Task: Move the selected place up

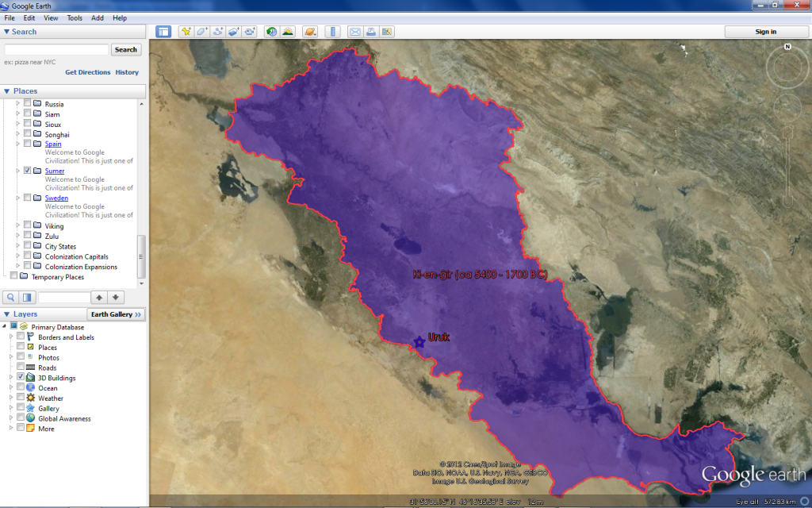Action: (99, 297)
